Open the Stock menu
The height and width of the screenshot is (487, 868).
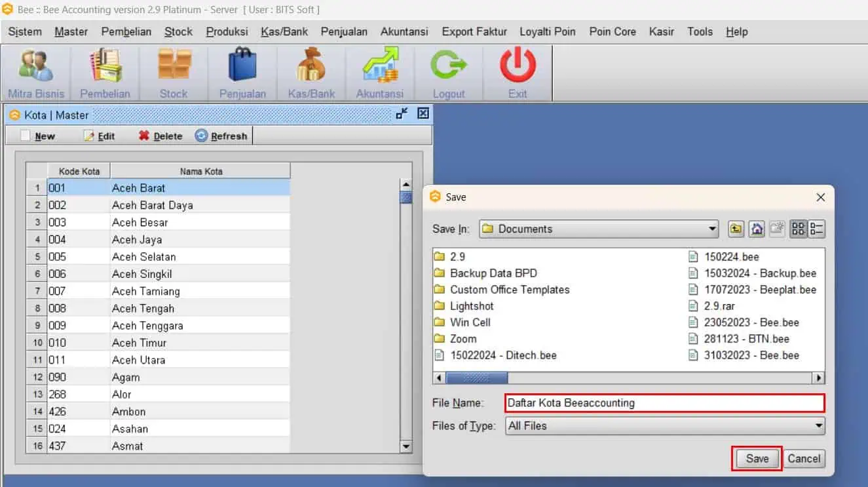coord(179,31)
